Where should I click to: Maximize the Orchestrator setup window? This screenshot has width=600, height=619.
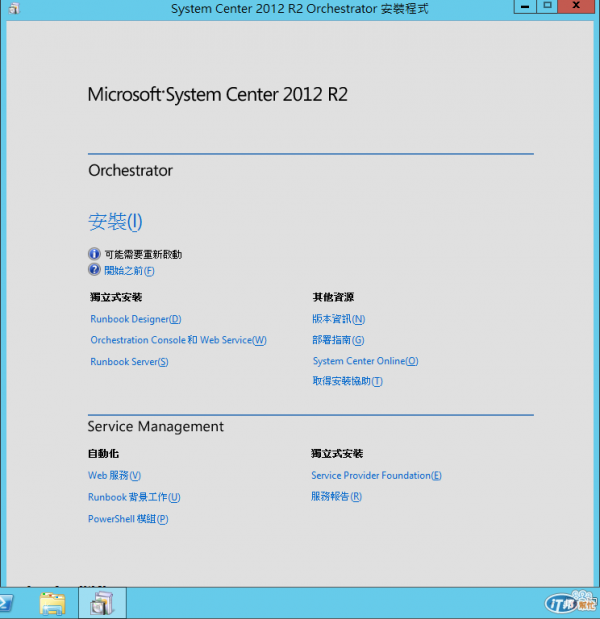(547, 6)
